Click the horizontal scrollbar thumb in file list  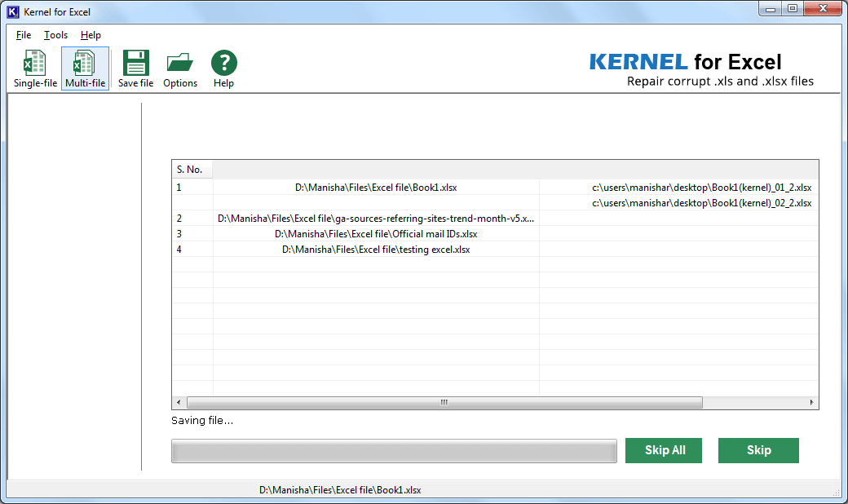pyautogui.click(x=444, y=402)
